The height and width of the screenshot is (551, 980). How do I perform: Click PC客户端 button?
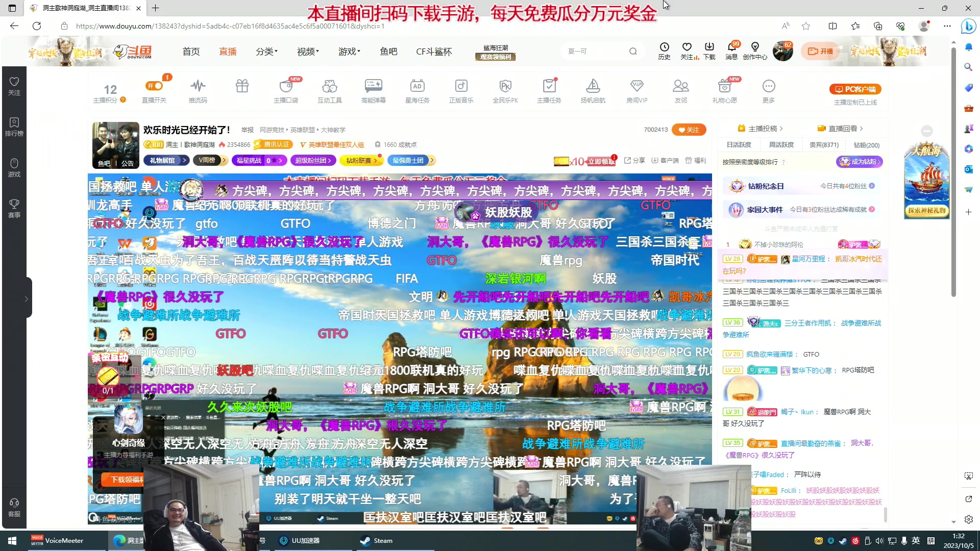point(855,89)
